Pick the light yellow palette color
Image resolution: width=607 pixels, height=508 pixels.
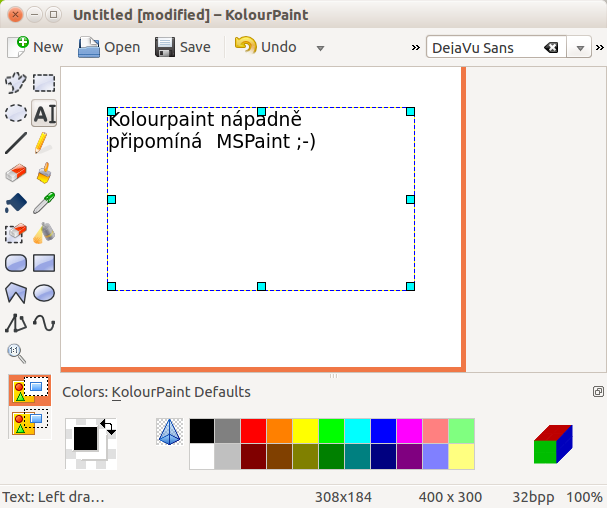pos(461,457)
